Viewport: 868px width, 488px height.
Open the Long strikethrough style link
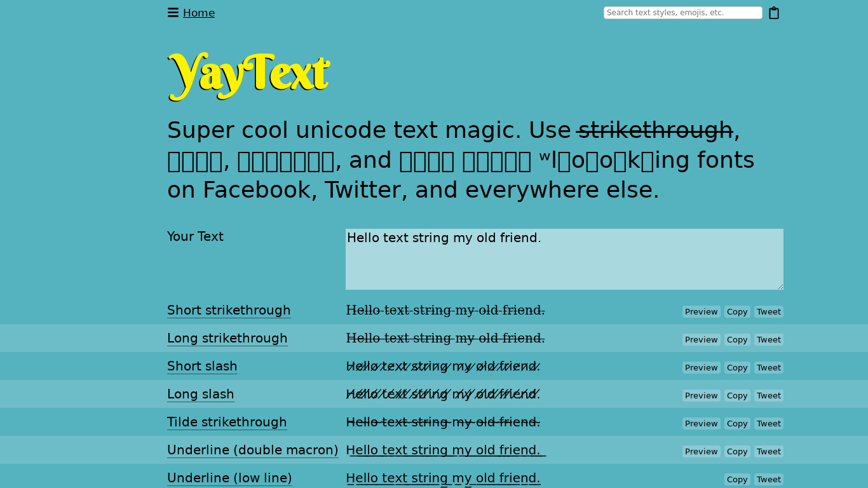point(227,338)
